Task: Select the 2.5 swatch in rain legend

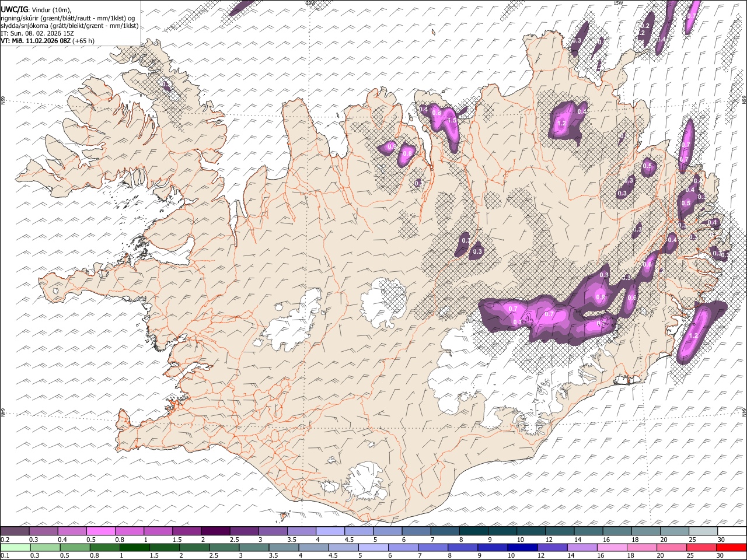Action: [224, 547]
